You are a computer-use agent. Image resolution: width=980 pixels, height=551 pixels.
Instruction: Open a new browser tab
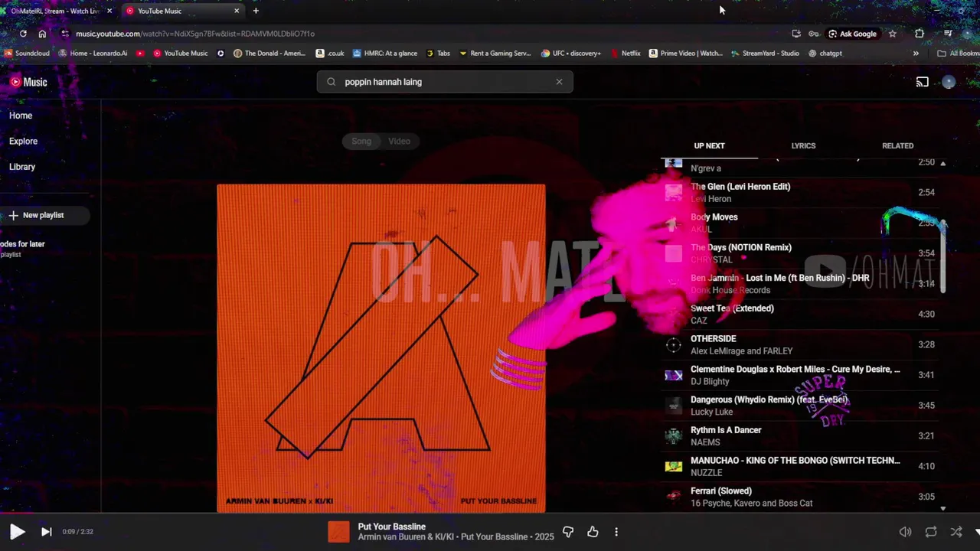[x=256, y=11]
